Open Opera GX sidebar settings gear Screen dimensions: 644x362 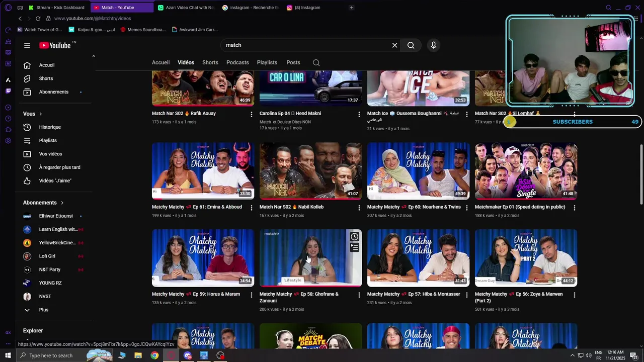point(8,141)
